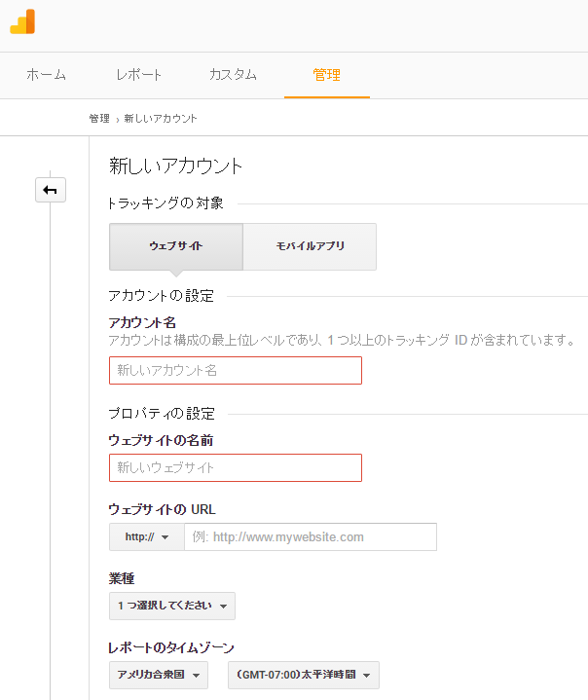Screen dimensions: 588x700
Task: Open the http:// protocol dropdown
Action: click(x=147, y=536)
